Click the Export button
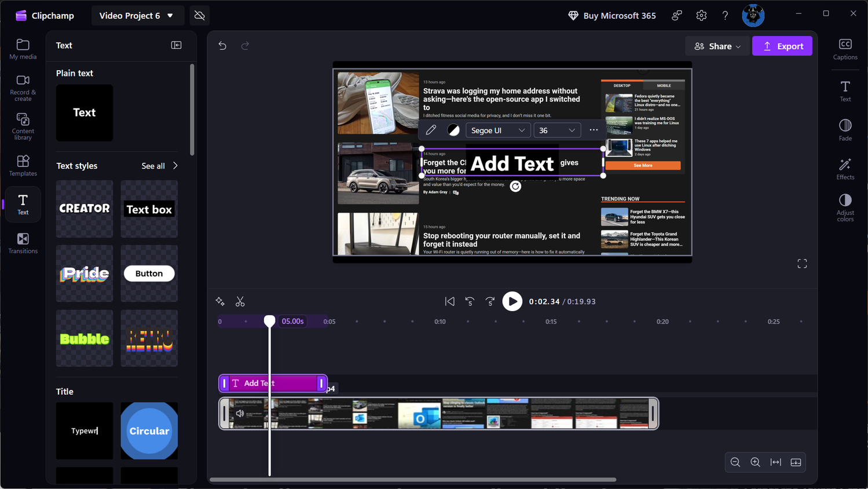This screenshot has height=489, width=868. click(x=782, y=46)
